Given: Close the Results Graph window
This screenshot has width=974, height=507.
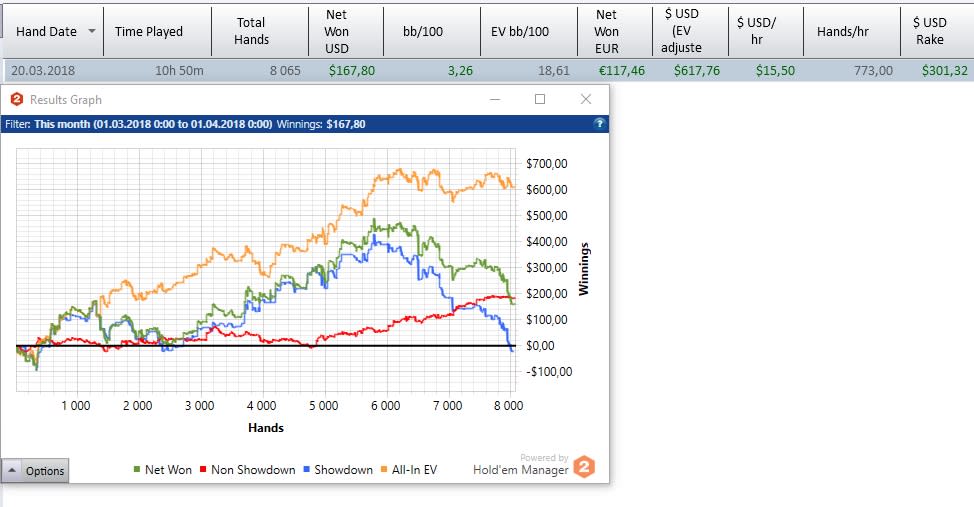Looking at the screenshot, I should tap(586, 99).
